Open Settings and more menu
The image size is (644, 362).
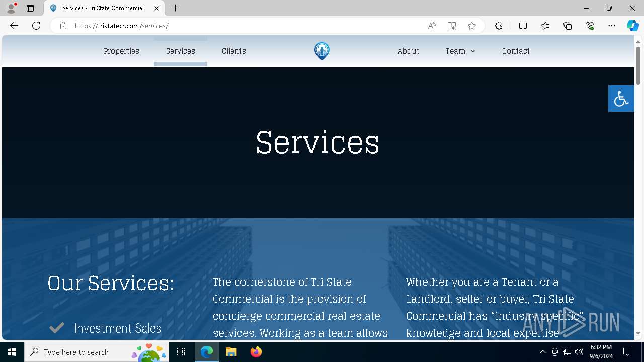point(612,26)
